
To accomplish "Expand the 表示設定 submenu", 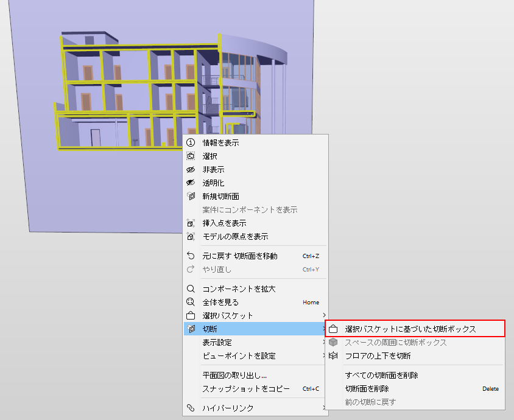I will [x=256, y=342].
